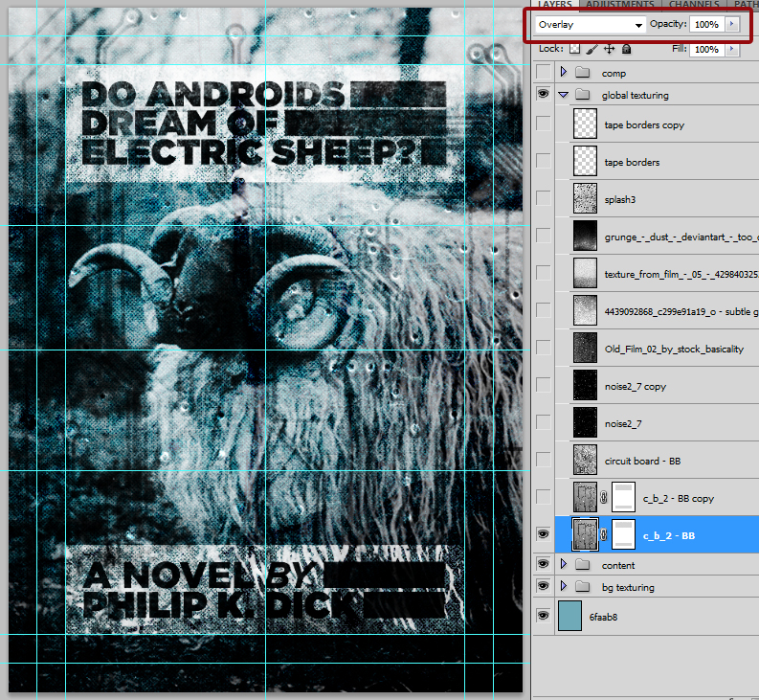
Task: Select the 'splash3' layer name
Action: [x=620, y=199]
